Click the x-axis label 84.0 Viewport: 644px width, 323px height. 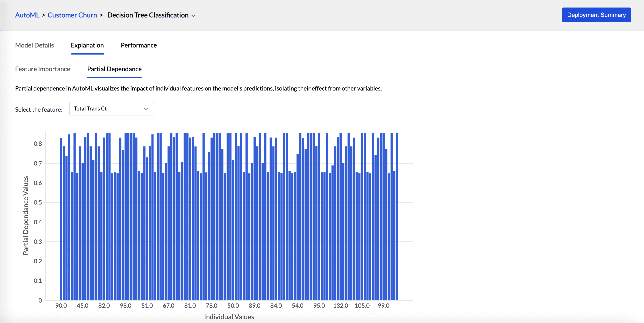[x=276, y=306]
